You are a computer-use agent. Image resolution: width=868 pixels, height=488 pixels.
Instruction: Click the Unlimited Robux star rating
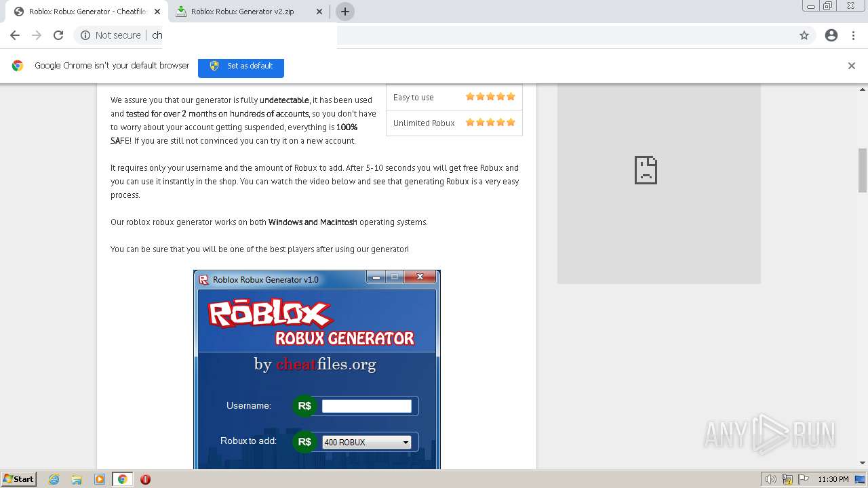coord(490,123)
